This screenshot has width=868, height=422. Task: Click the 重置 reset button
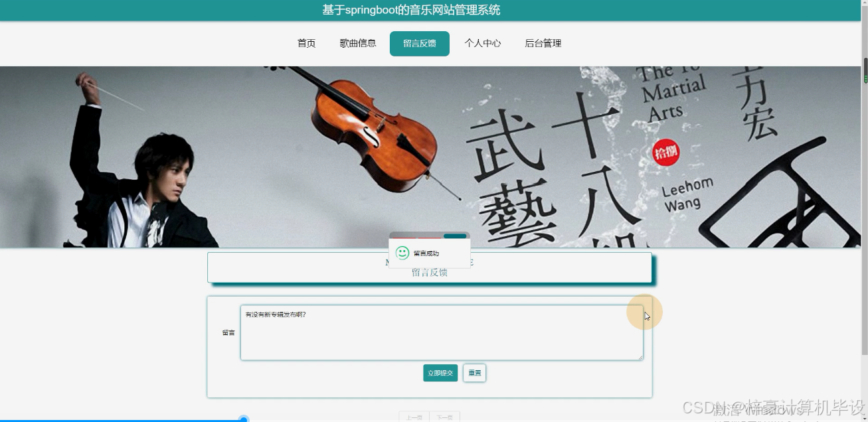pyautogui.click(x=474, y=373)
